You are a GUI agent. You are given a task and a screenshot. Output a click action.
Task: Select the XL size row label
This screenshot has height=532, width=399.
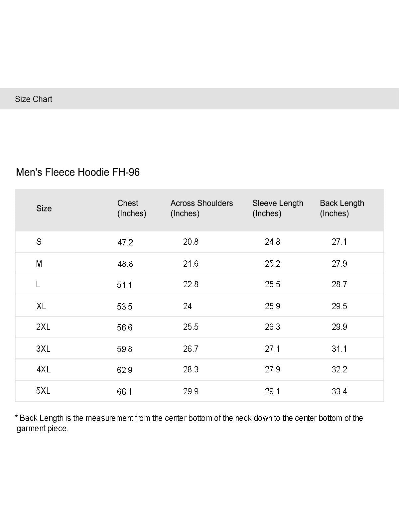pyautogui.click(x=41, y=306)
